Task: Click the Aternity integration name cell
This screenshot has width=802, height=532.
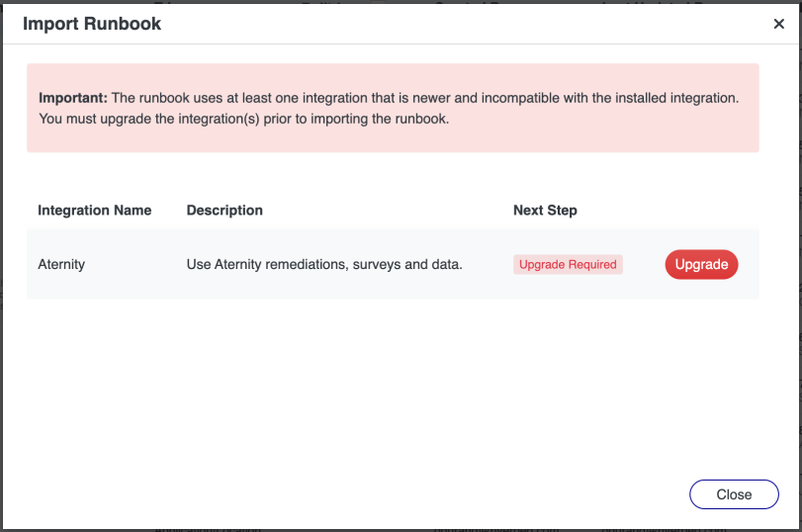Action: 61,264
